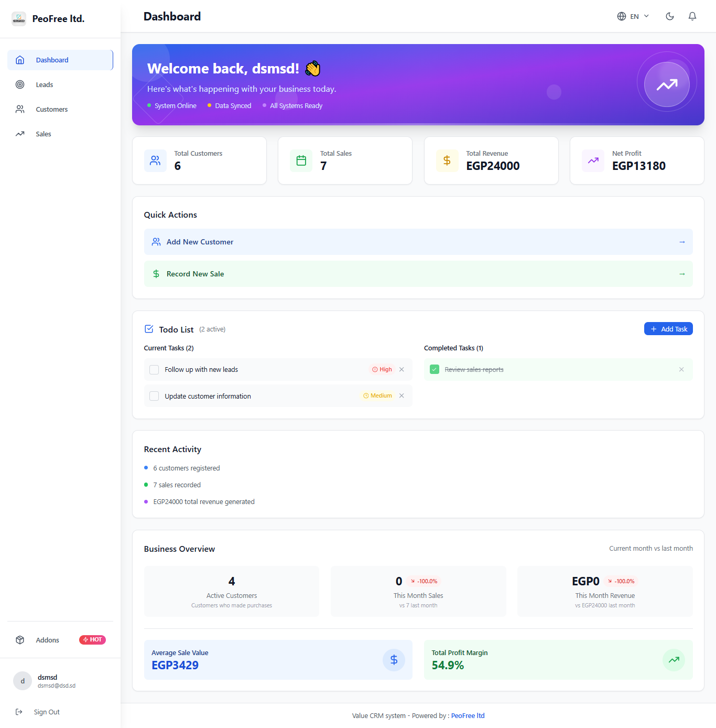Open the PeoFree ltd footer link
Image resolution: width=716 pixels, height=728 pixels.
click(468, 715)
